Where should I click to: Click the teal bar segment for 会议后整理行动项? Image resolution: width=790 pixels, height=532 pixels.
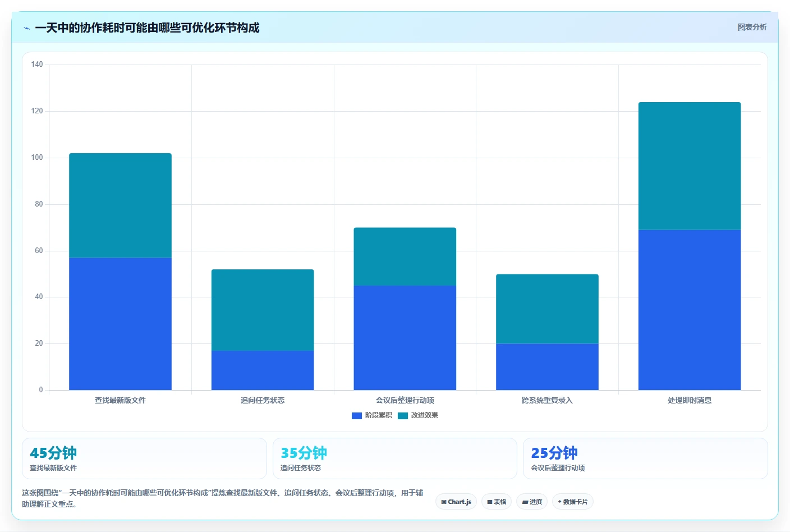point(405,256)
